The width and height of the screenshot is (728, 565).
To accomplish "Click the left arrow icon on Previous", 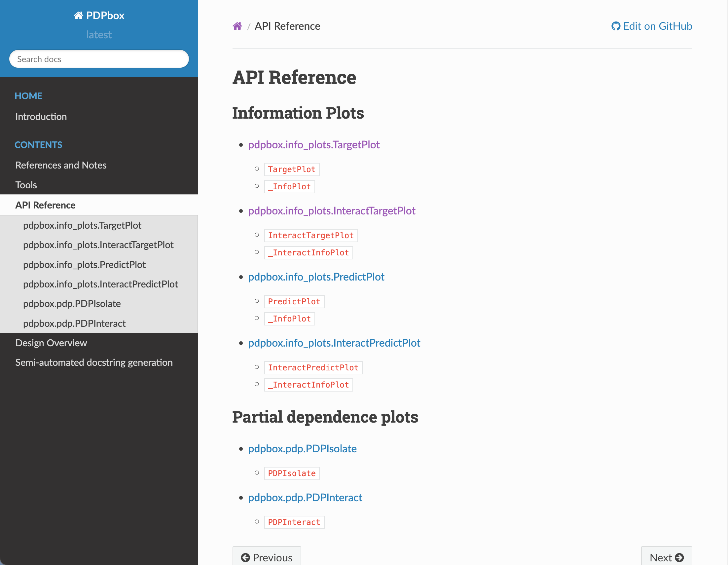I will pos(245,557).
